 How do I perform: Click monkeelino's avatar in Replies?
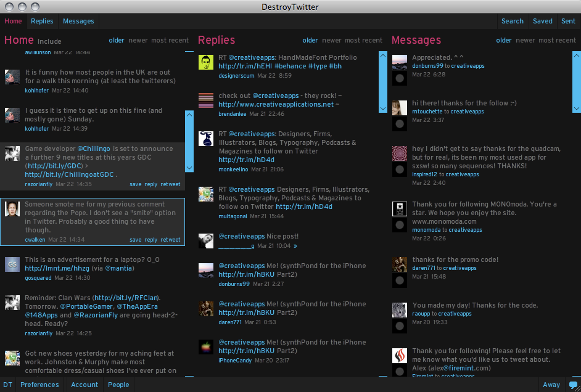pyautogui.click(x=206, y=139)
